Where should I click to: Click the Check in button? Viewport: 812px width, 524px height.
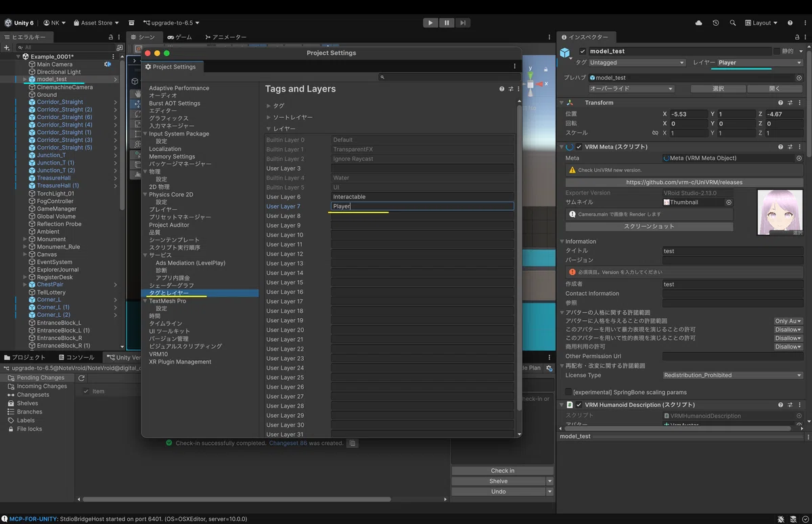[502, 471]
